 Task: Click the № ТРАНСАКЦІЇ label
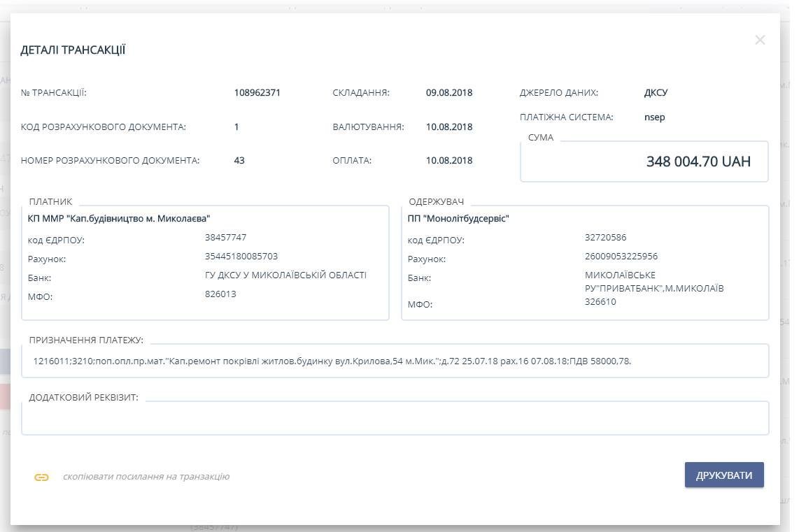tap(53, 93)
